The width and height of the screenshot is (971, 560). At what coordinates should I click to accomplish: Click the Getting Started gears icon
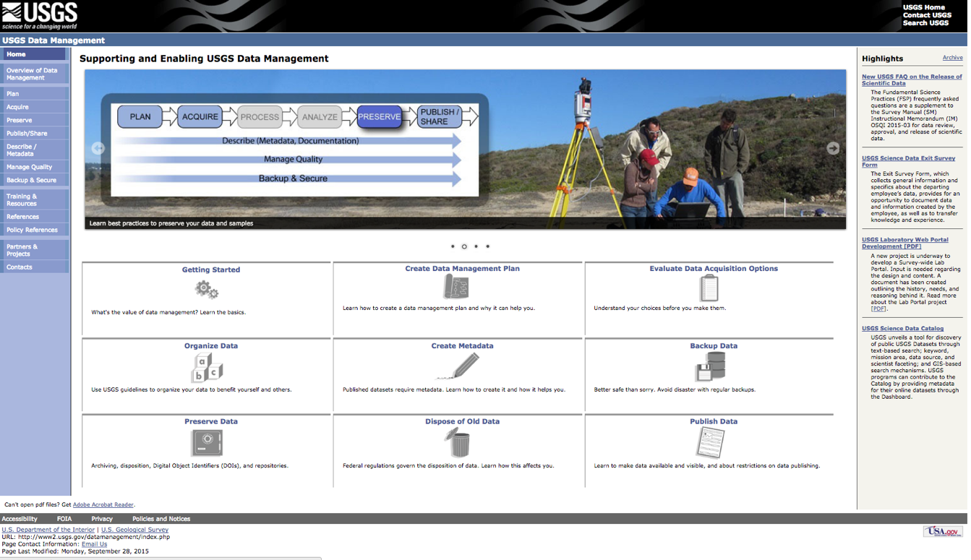pos(207,290)
